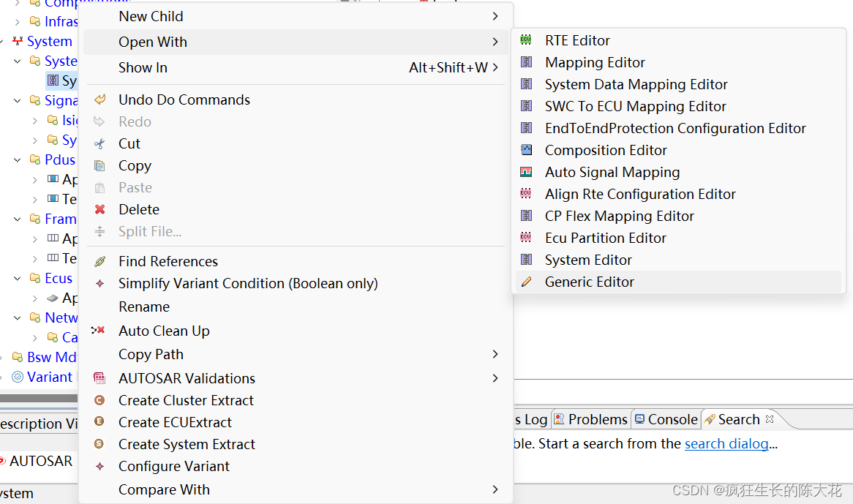Collapse the Pdus folder node
Screen dimensions: 853x504
click(18, 159)
